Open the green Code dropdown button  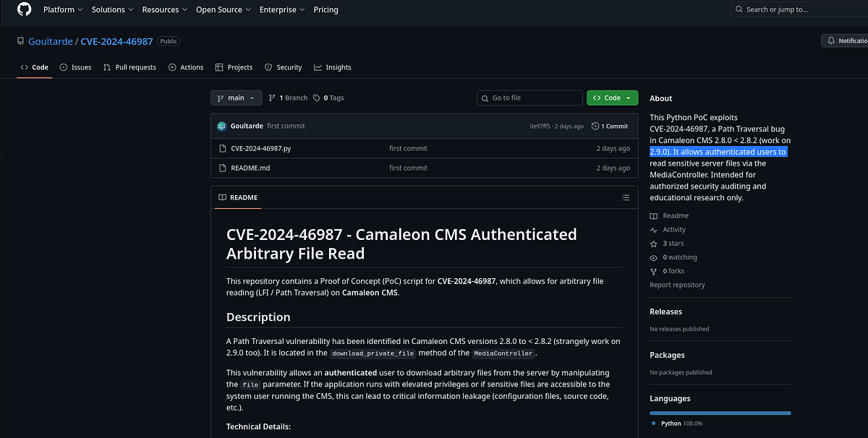612,98
